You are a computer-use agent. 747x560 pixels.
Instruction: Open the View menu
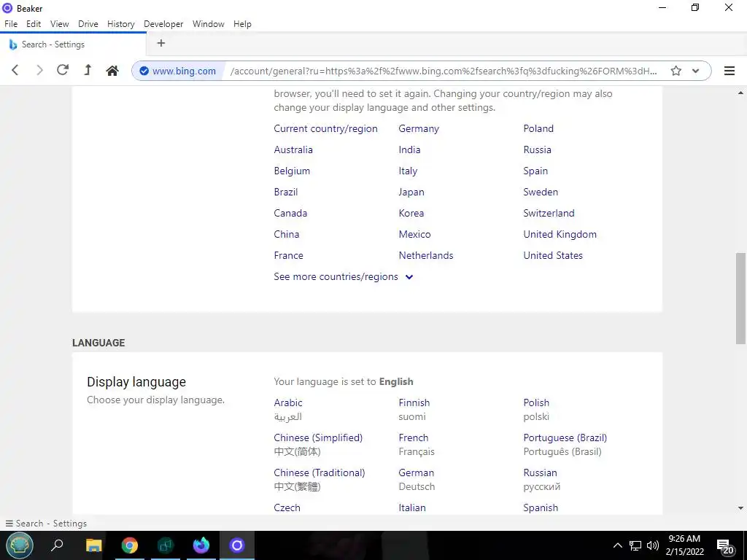(60, 24)
